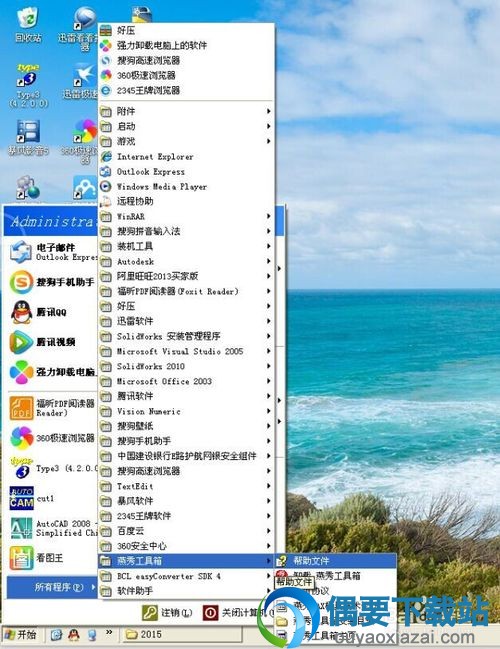Open the Recycle Bin desktop icon
This screenshot has width=500, height=649.
tap(28, 25)
